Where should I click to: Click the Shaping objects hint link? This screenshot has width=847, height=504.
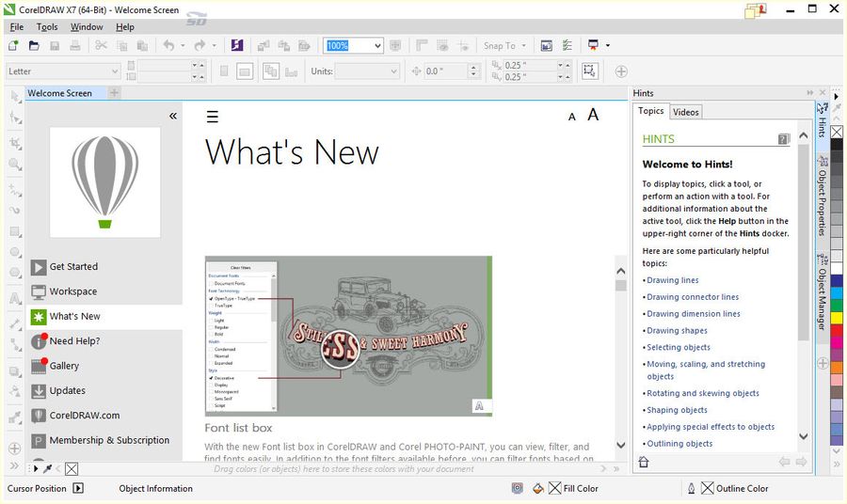(677, 410)
